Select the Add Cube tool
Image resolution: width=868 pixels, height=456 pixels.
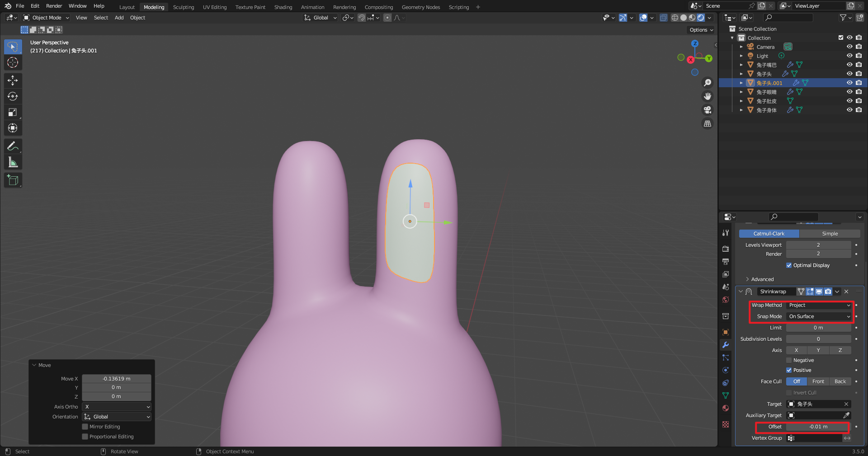click(x=13, y=180)
